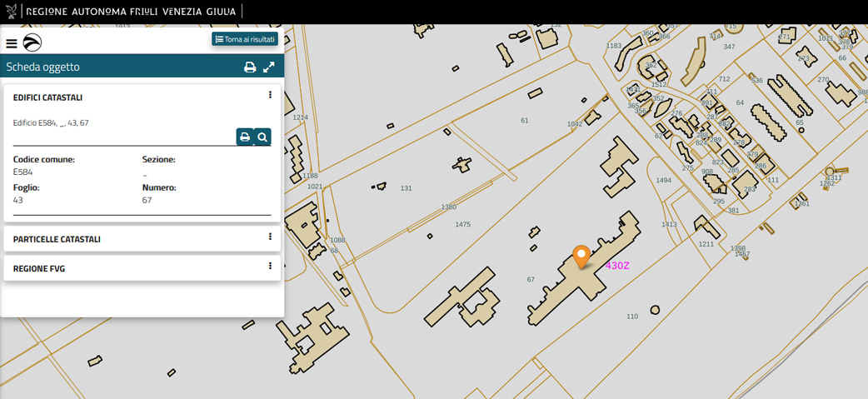Select the building labeled 430Z

click(617, 266)
